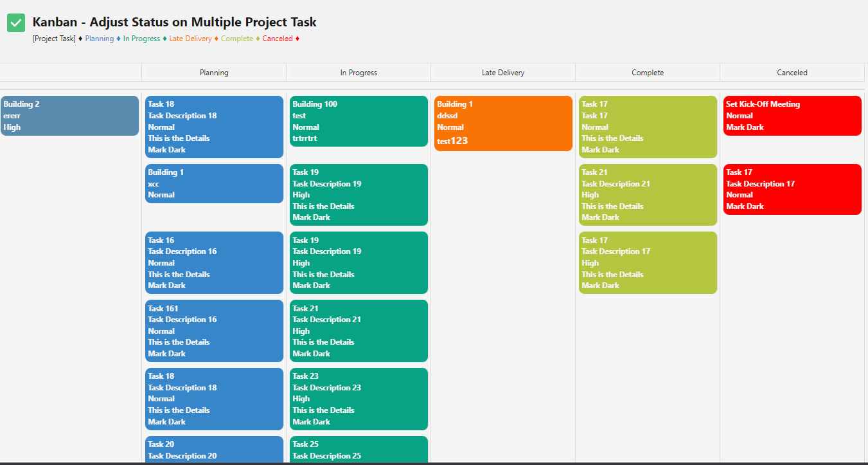The height and width of the screenshot is (465, 868).
Task: Click the blue diamond icon beside Planning legend
Action: point(118,38)
